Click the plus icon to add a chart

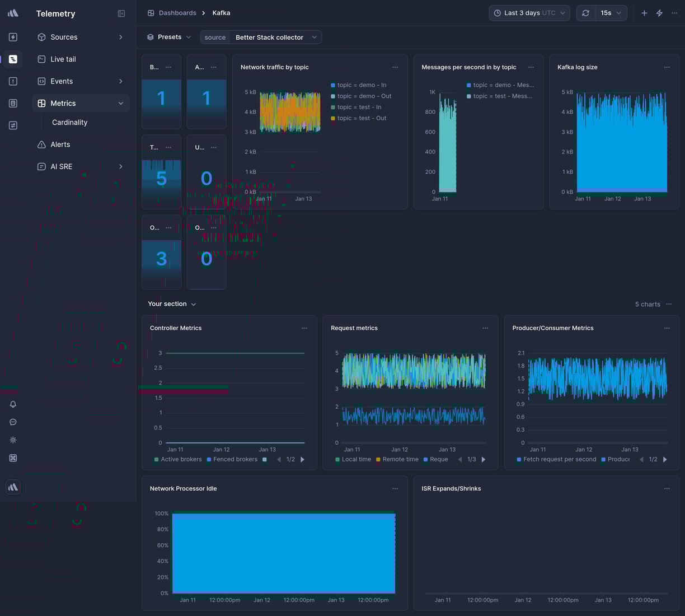coord(644,12)
